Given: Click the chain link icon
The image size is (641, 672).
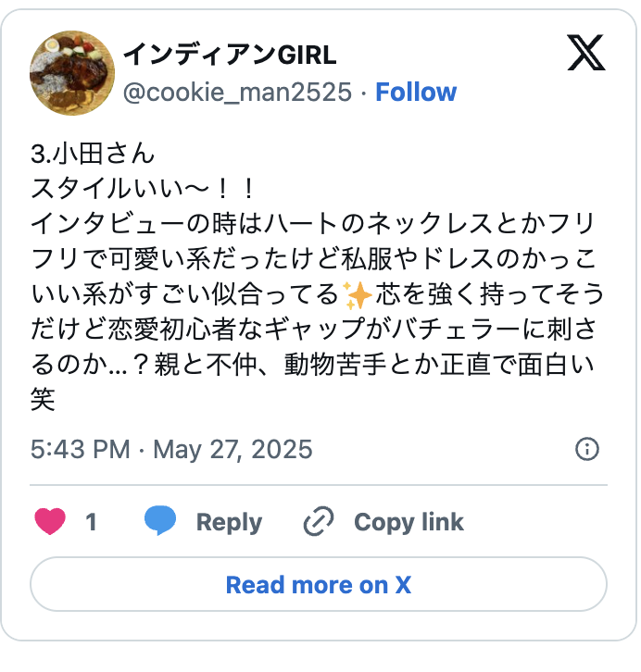Looking at the screenshot, I should (x=319, y=522).
